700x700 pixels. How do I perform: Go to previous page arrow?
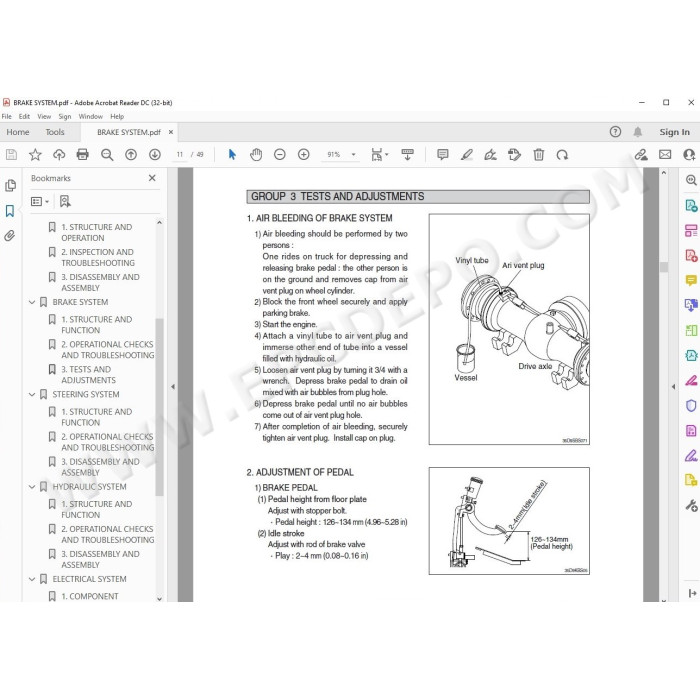(x=131, y=155)
